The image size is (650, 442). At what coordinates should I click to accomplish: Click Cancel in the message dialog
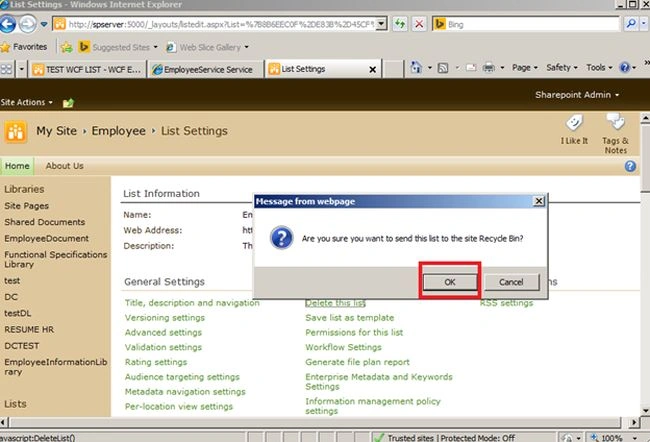pos(511,282)
